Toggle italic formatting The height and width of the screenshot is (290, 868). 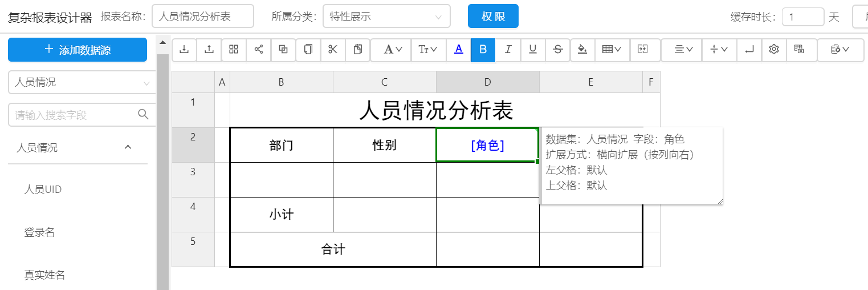pyautogui.click(x=508, y=50)
